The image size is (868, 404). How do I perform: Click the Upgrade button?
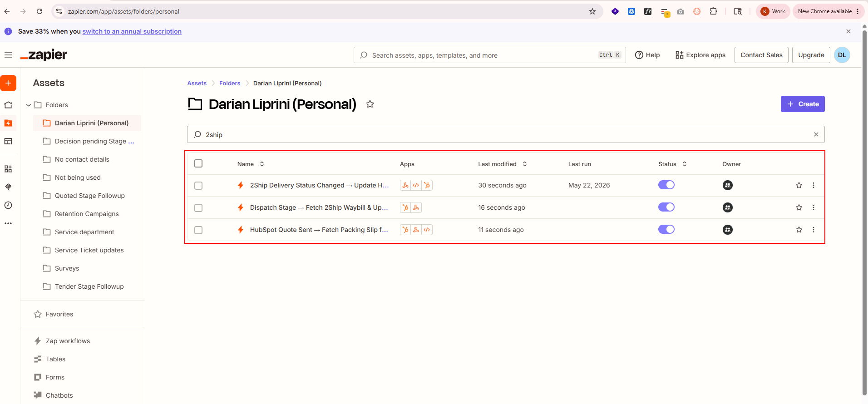pos(811,55)
